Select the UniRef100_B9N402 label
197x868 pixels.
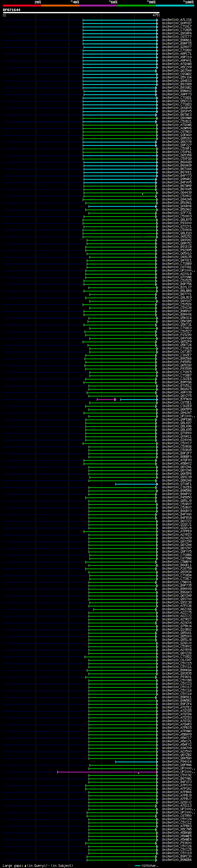coord(176,91)
